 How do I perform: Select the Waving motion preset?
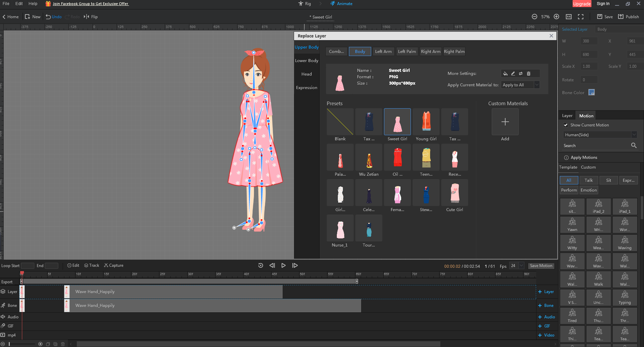[625, 243]
